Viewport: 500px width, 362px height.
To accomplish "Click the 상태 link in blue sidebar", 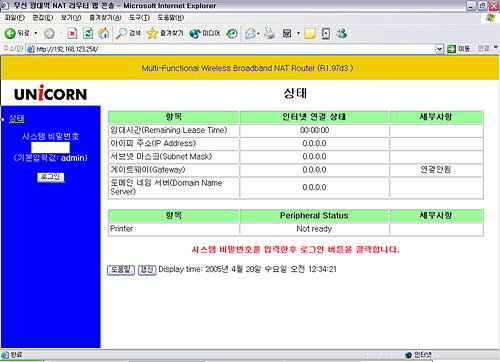I will pos(17,118).
